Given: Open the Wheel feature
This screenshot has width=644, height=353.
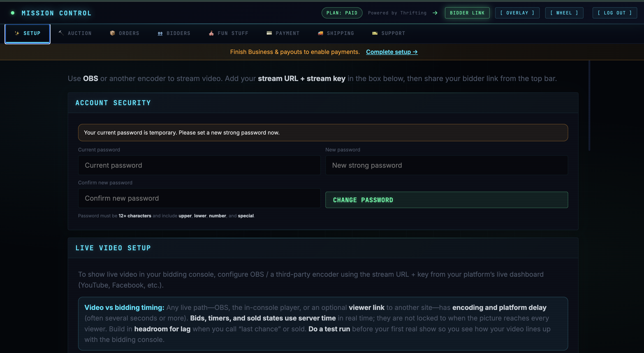Looking at the screenshot, I should pos(564,13).
